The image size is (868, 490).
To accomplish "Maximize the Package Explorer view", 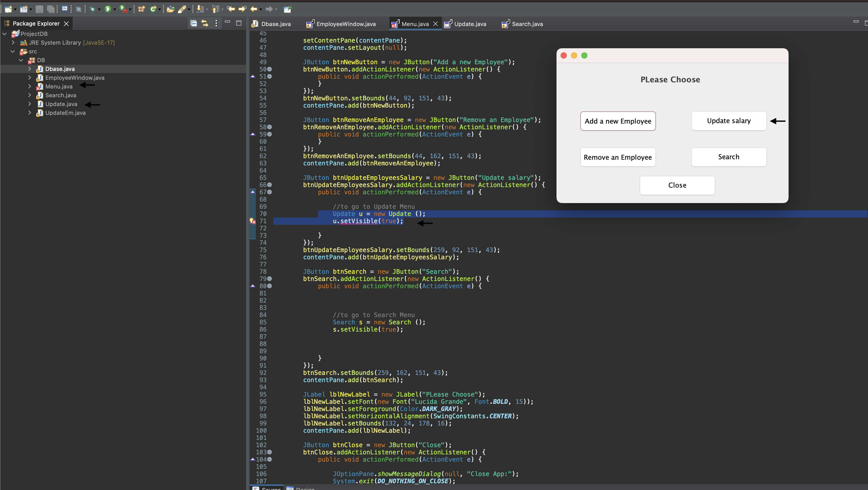I will pyautogui.click(x=239, y=23).
